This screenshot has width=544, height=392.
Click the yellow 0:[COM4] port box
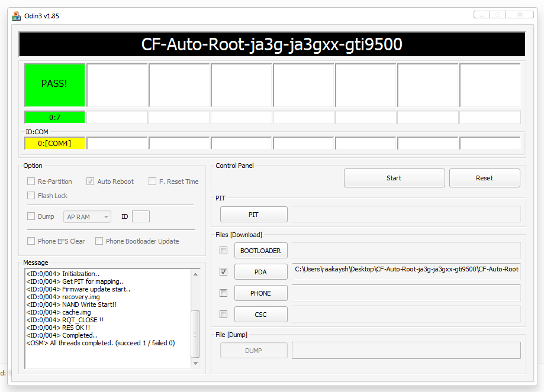point(55,143)
